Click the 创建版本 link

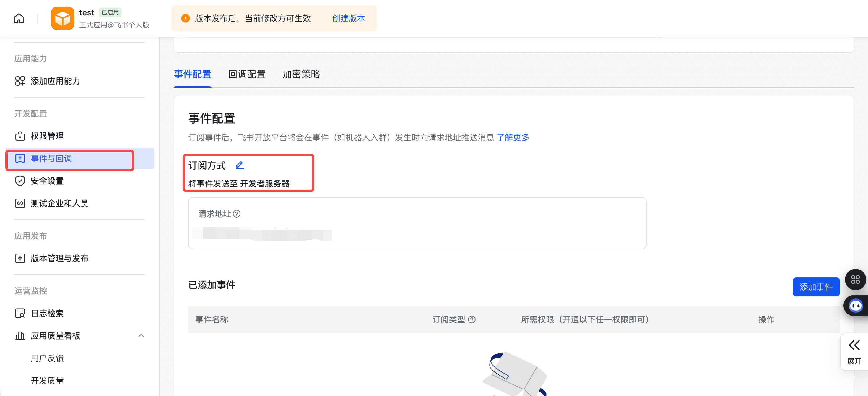[x=348, y=19]
